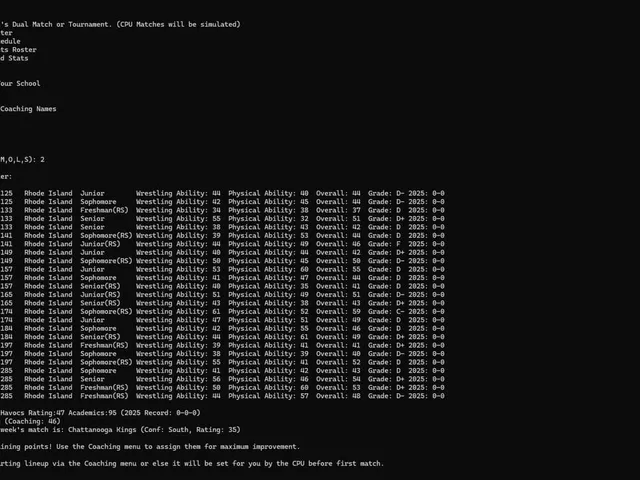The width and height of the screenshot is (640, 480).
Task: Select the Stats menu line
Action: click(x=14, y=58)
